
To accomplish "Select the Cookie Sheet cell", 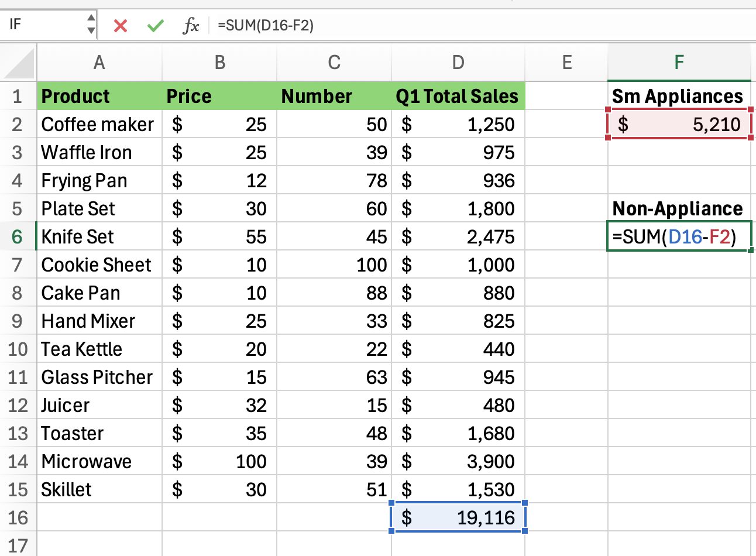I will 99,265.
